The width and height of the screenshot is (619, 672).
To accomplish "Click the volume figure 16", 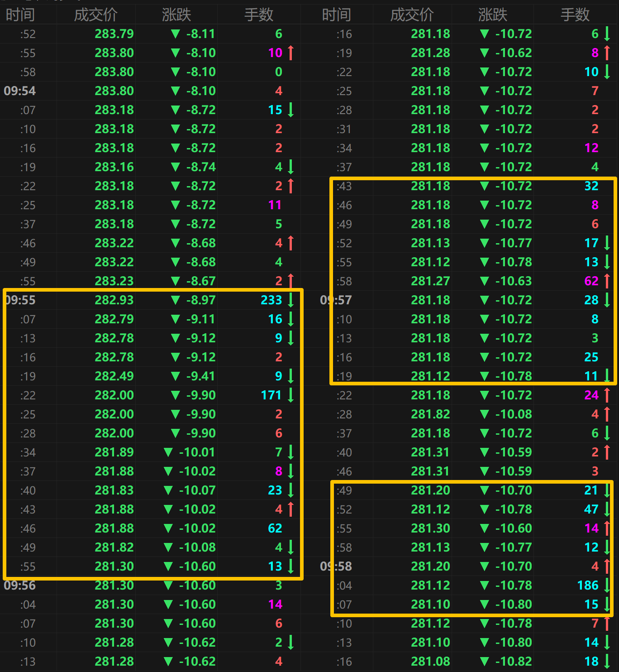I will 275,319.
